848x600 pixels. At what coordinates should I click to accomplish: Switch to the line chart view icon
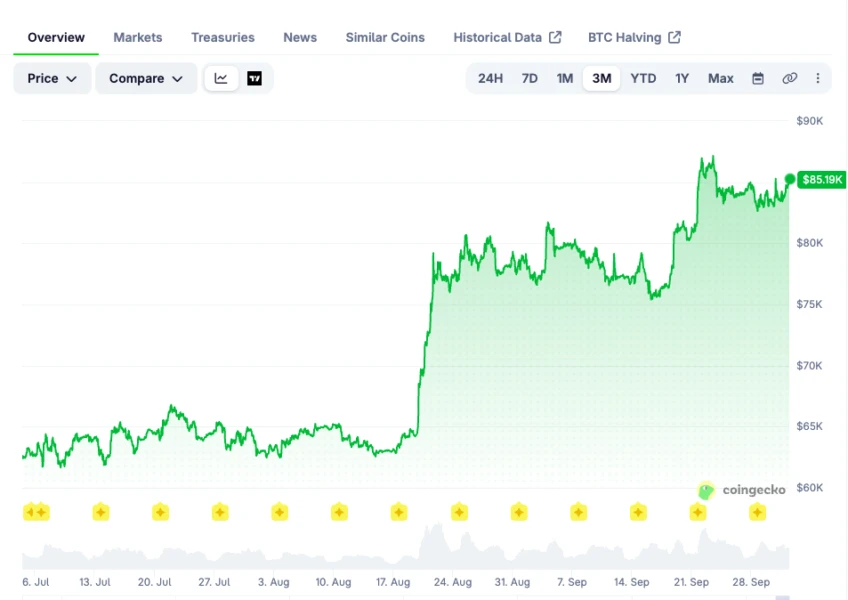click(221, 78)
